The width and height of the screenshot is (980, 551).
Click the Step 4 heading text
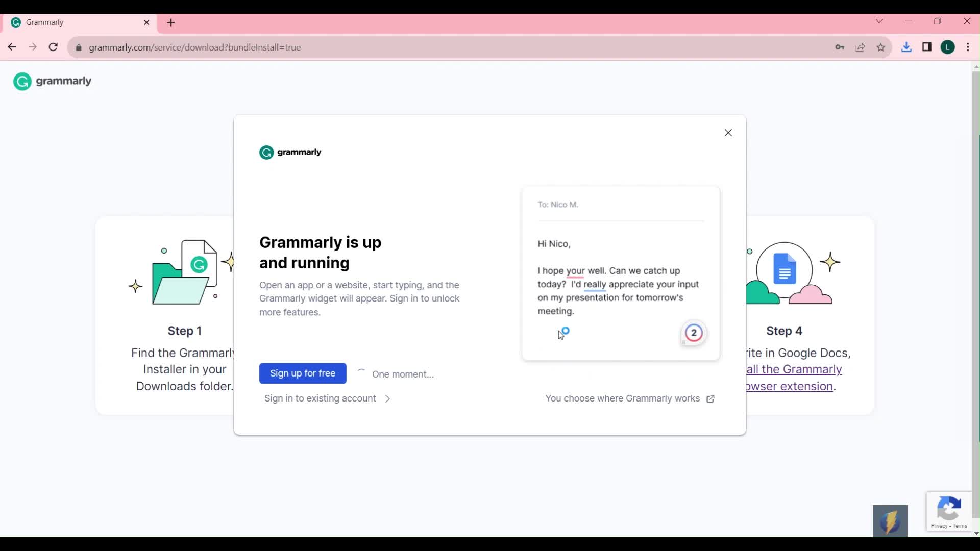(784, 331)
